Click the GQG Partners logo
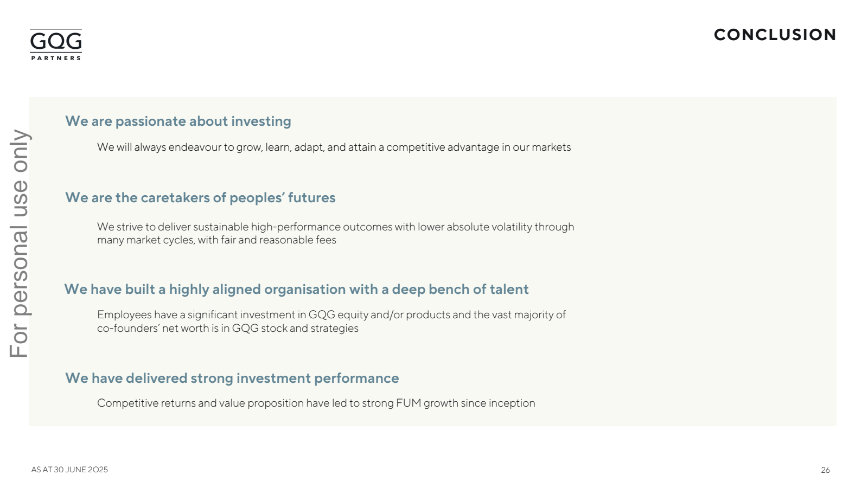The width and height of the screenshot is (868, 488). pos(56,44)
